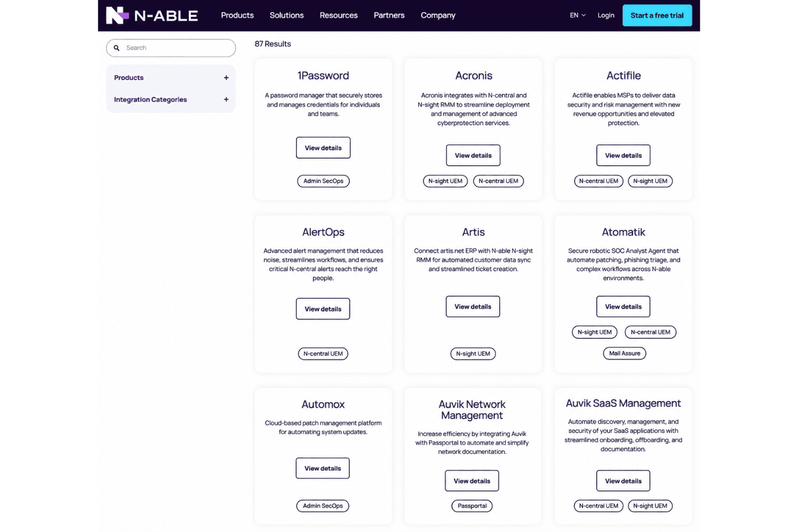798x532 pixels.
Task: Click the Auvik SaaS Management title
Action: (x=623, y=403)
